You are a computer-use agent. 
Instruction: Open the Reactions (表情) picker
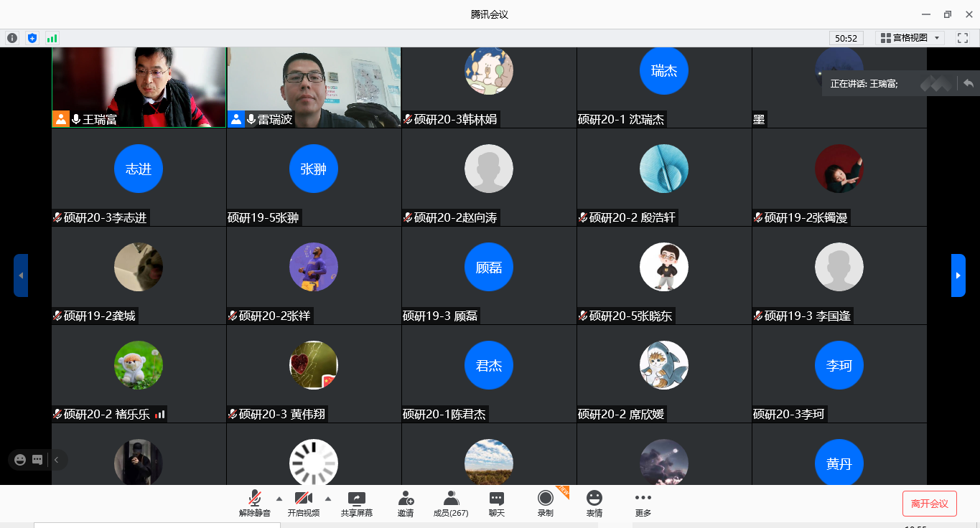point(594,504)
